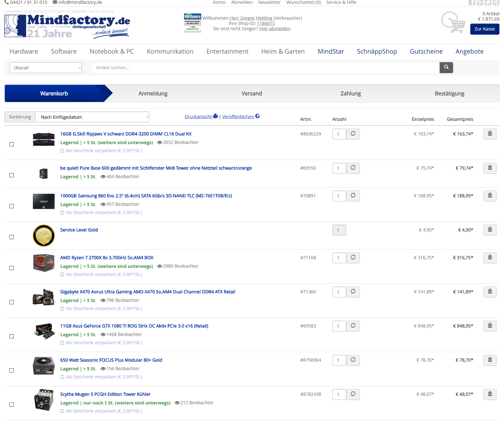Open the Notebook & PC menu

pyautogui.click(x=112, y=51)
